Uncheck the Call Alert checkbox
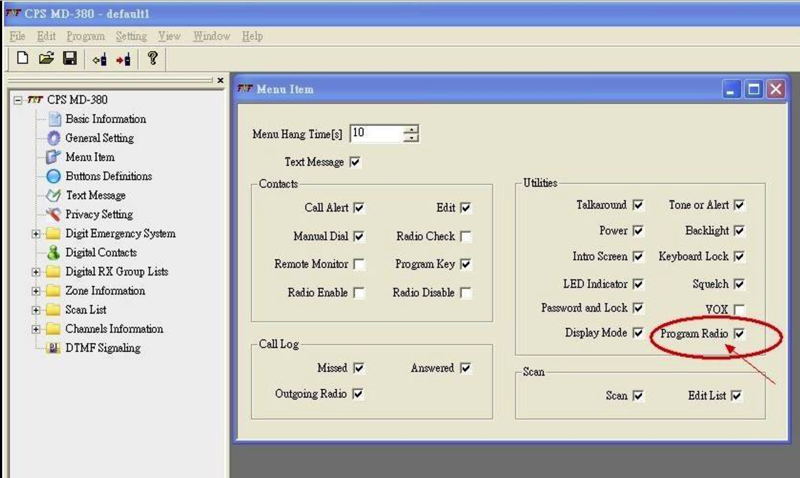The height and width of the screenshot is (478, 800). coord(359,208)
